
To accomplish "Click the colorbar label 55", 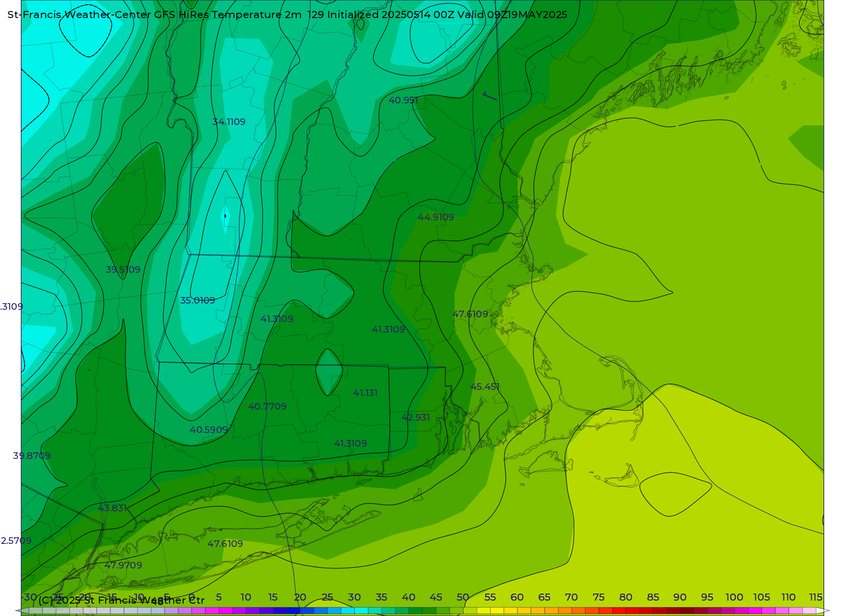I will tap(490, 598).
